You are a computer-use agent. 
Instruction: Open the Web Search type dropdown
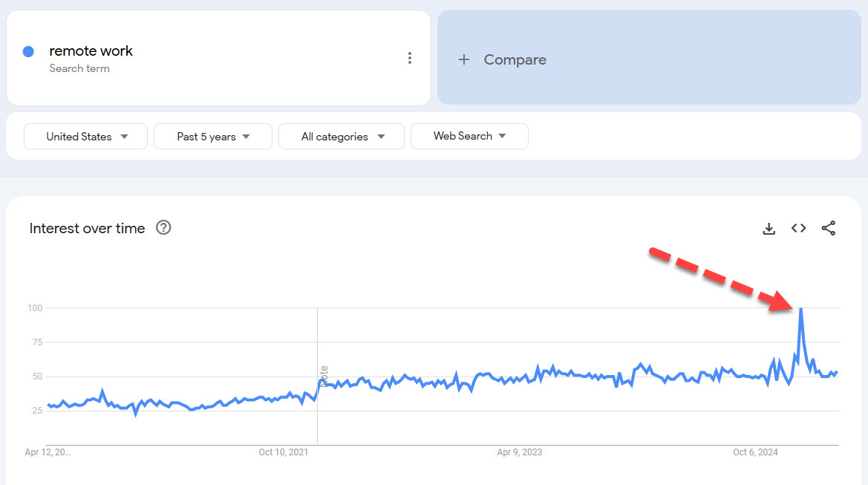[x=469, y=136]
